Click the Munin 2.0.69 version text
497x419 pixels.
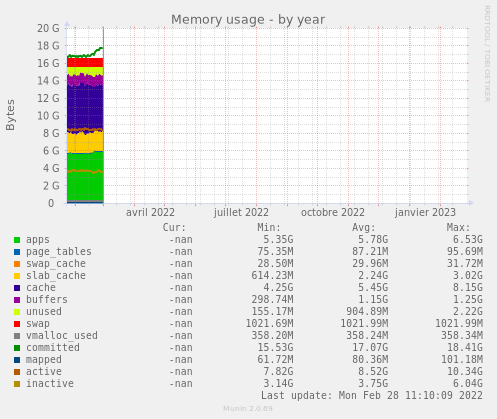[x=248, y=408]
